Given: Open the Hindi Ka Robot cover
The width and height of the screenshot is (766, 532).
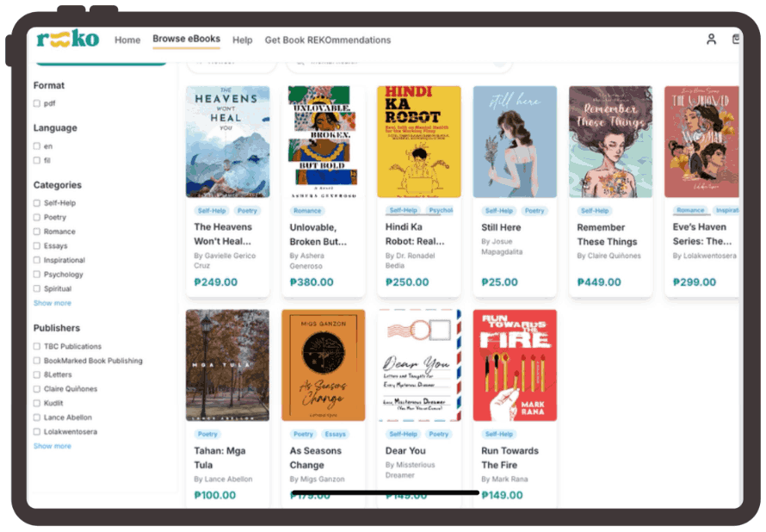Looking at the screenshot, I should pyautogui.click(x=418, y=142).
